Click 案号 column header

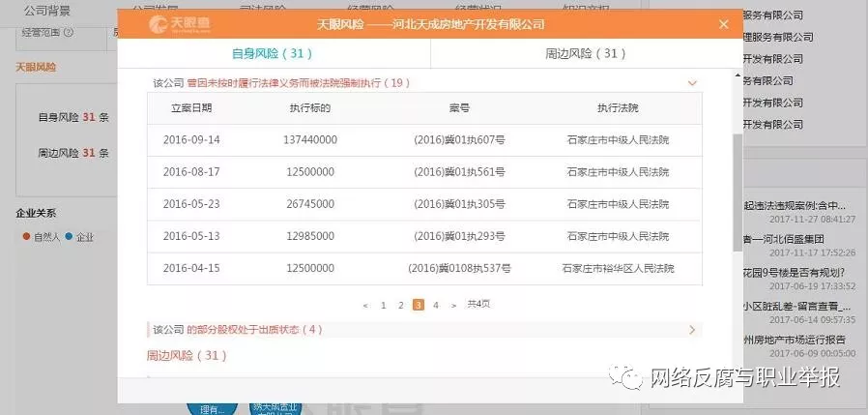click(x=459, y=108)
